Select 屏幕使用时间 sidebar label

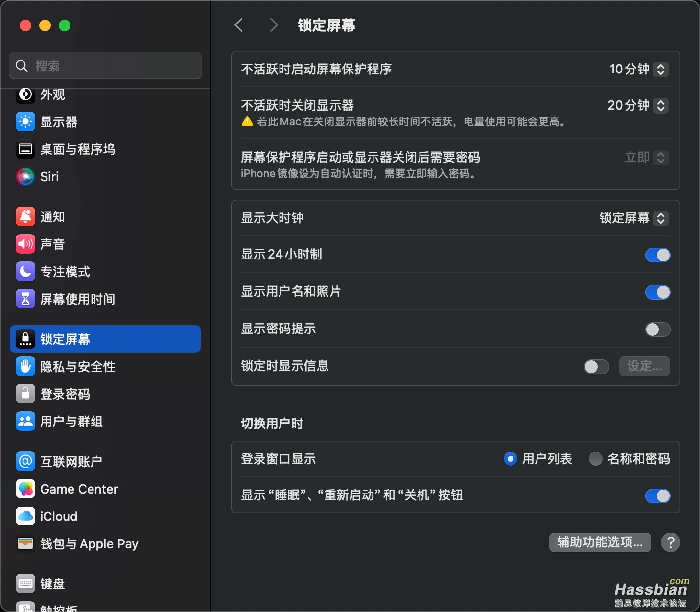click(78, 299)
